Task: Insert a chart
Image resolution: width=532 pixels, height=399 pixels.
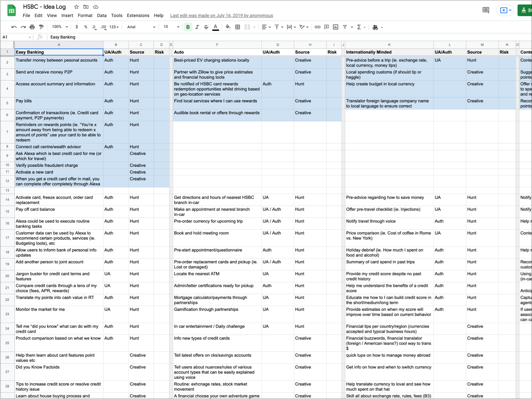Action: click(335, 27)
